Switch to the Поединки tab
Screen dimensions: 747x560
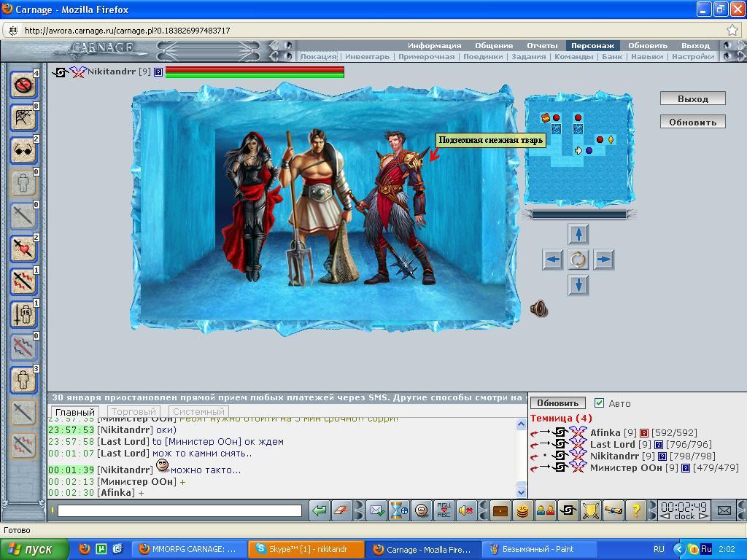[x=483, y=57]
